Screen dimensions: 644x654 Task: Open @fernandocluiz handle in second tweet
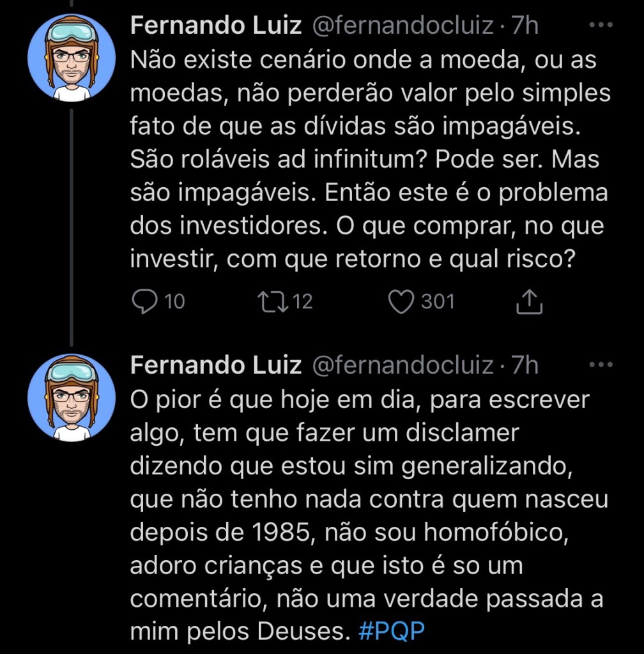[x=402, y=365]
